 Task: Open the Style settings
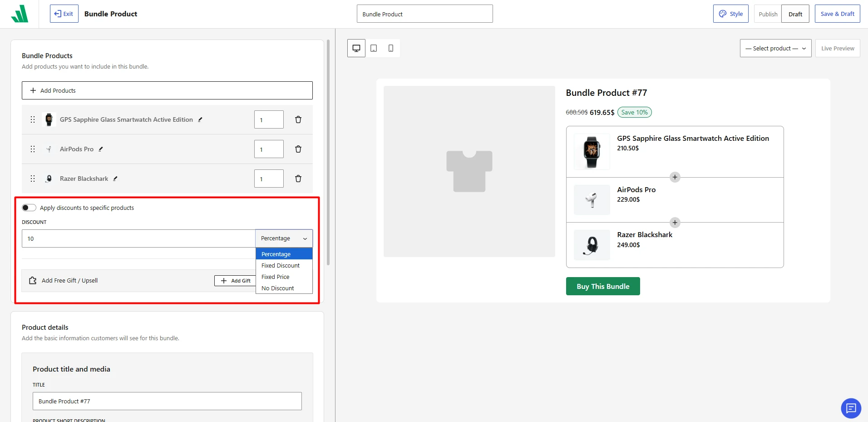[730, 14]
